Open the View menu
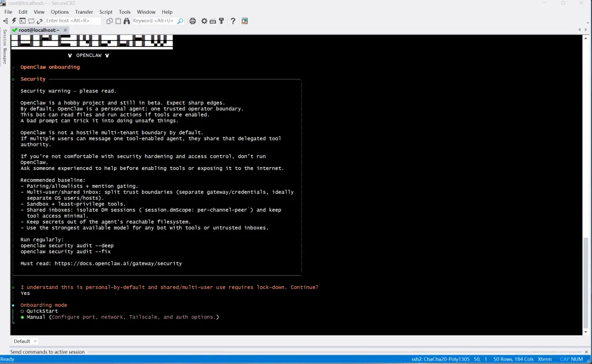The height and width of the screenshot is (364, 592). pyautogui.click(x=39, y=12)
